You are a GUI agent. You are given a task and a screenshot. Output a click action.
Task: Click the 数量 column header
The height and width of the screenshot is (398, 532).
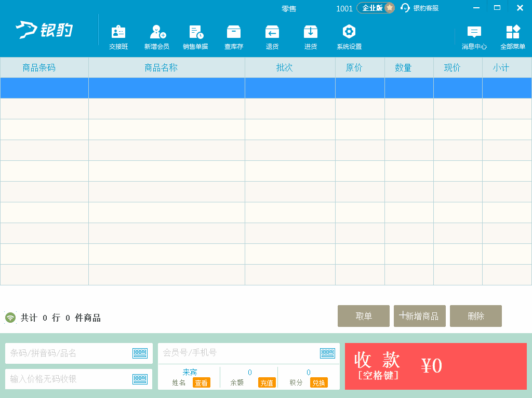409,68
